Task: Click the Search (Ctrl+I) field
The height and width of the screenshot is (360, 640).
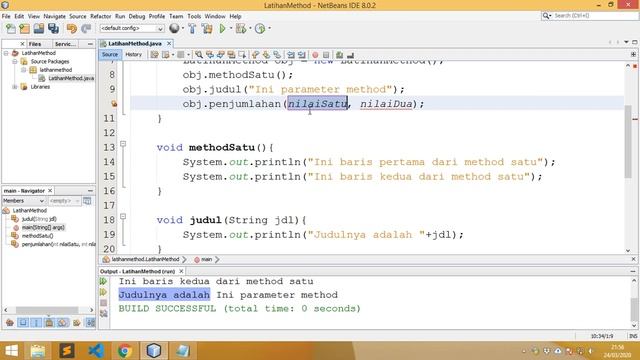Action: [x=589, y=16]
